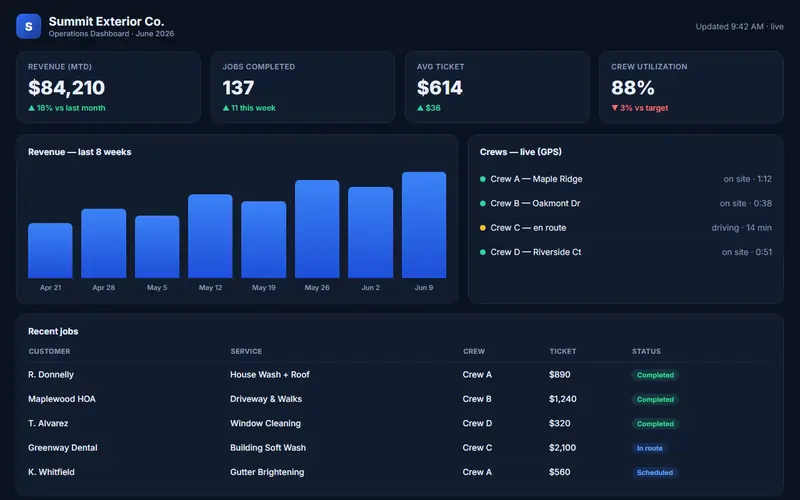Image resolution: width=800 pixels, height=500 pixels.
Task: Click the House Wash + Roof service
Action: pos(270,375)
